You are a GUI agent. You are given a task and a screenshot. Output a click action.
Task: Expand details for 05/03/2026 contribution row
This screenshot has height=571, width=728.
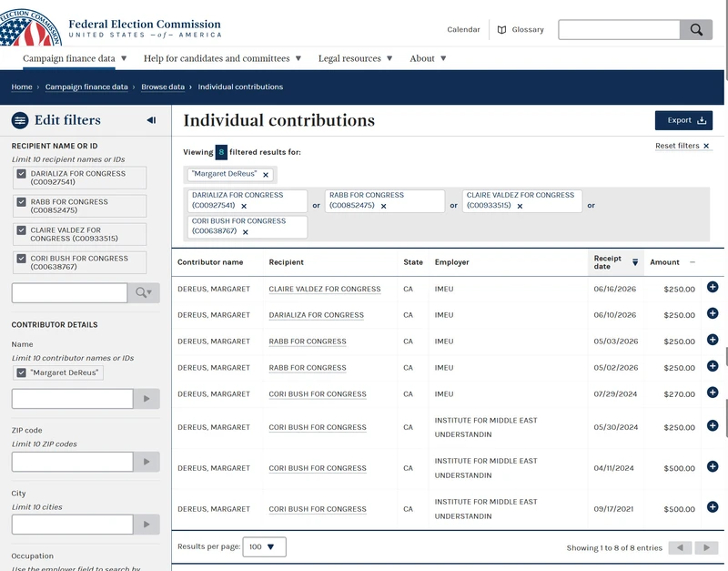(713, 340)
